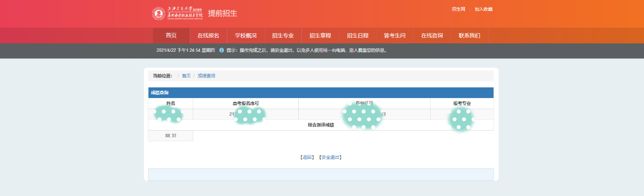Click the 姓名 column header
Viewport: 644px width, 196px height.
tap(171, 104)
